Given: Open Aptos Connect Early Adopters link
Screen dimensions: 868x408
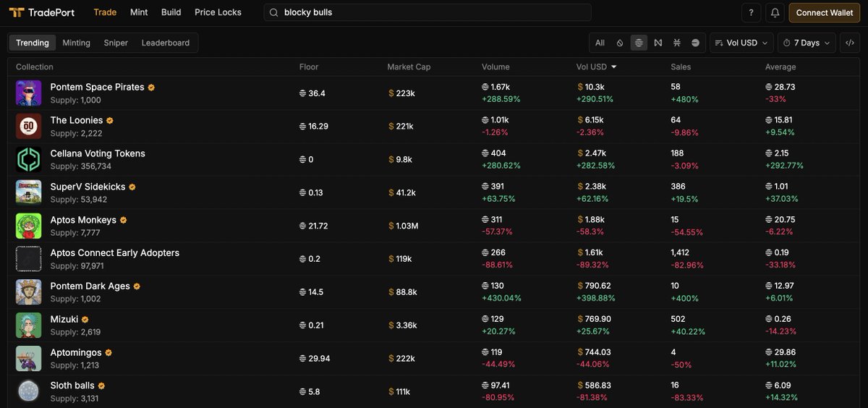Looking at the screenshot, I should point(115,253).
